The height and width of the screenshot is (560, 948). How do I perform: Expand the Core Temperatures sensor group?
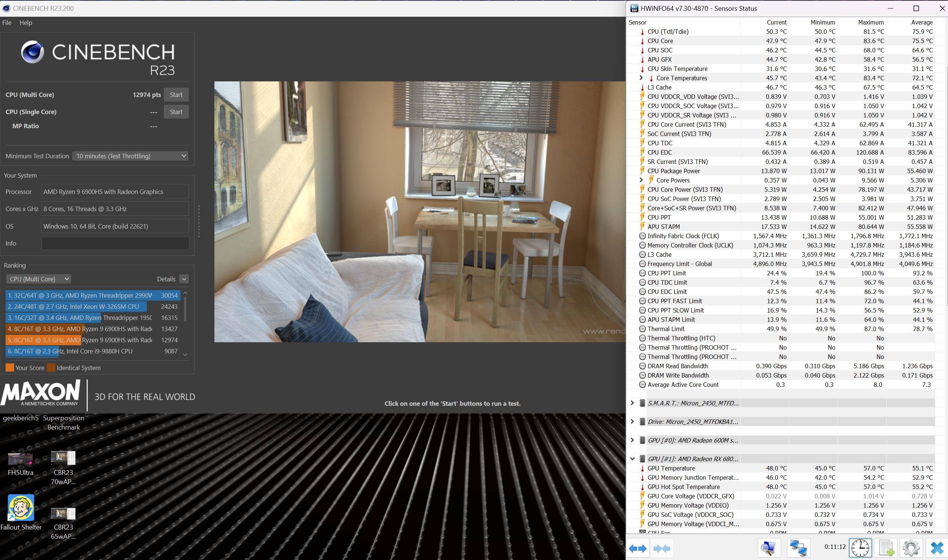[x=641, y=78]
